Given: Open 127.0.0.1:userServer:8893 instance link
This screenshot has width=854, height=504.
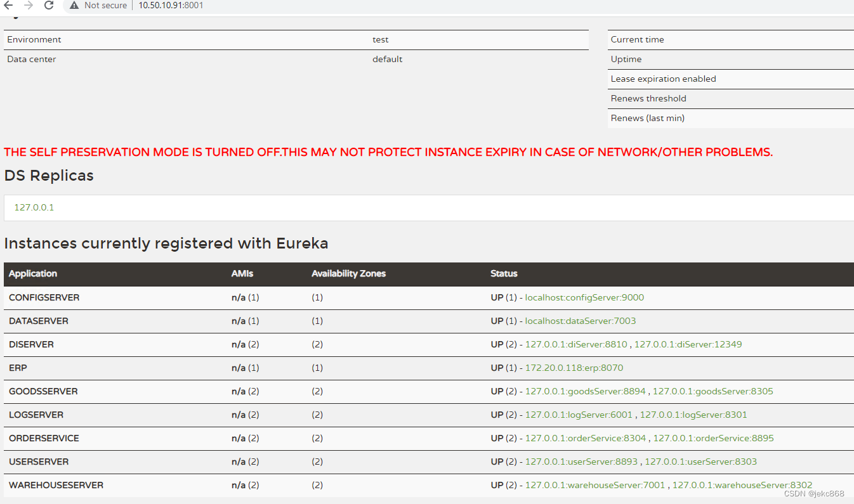Looking at the screenshot, I should click(581, 462).
